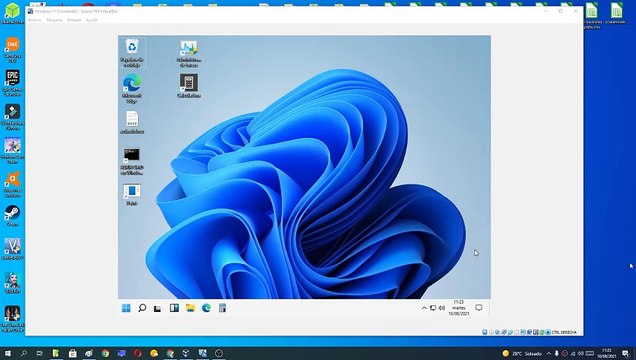Viewport: 636px width, 360px height.
Task: Open the red Opera icon on host taskbar
Action: [x=138, y=354]
